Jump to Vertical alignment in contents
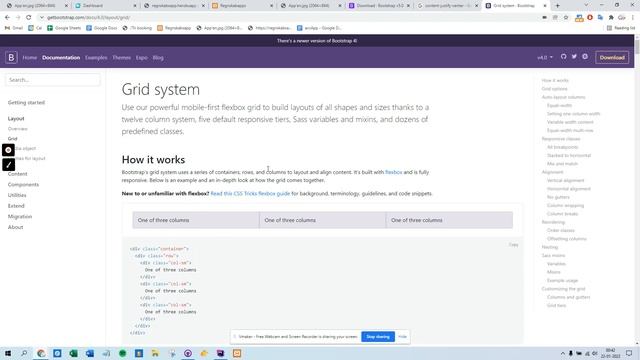The height and width of the screenshot is (360, 640). [x=565, y=180]
